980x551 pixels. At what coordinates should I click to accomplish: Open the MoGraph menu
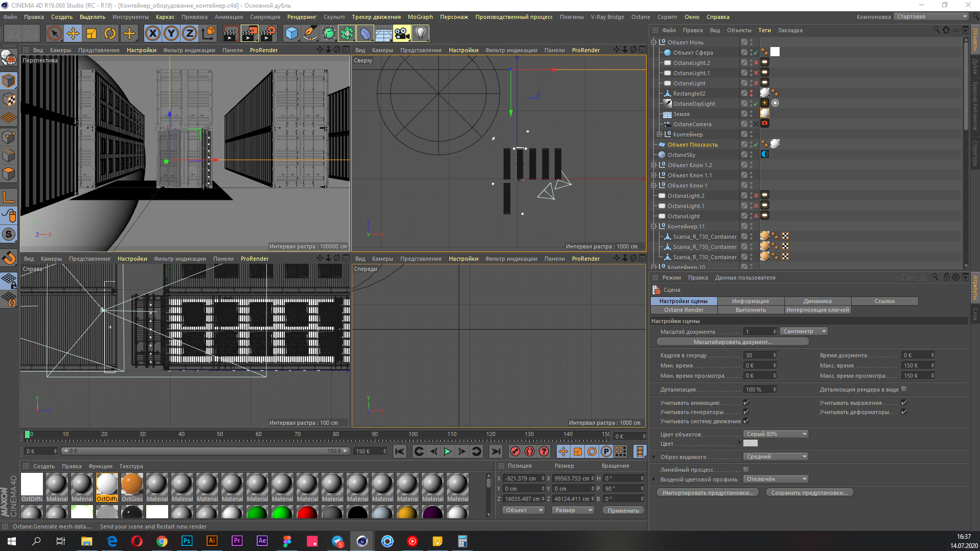(420, 17)
